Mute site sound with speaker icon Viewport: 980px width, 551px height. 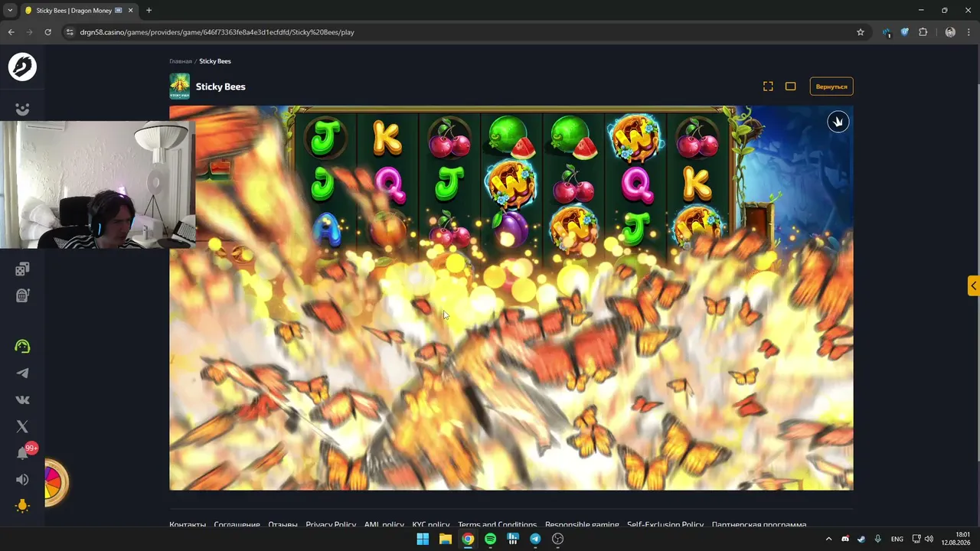[22, 480]
